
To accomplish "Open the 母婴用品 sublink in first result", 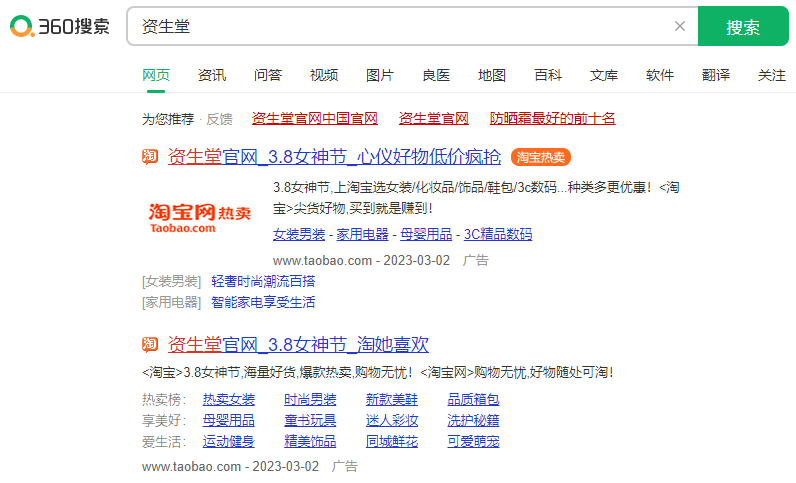I will [x=426, y=234].
